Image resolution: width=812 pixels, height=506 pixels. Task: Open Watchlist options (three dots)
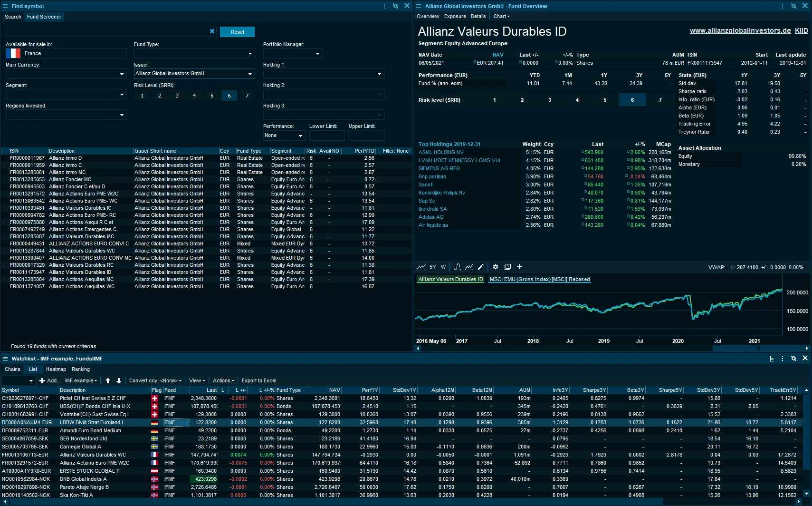point(782,359)
